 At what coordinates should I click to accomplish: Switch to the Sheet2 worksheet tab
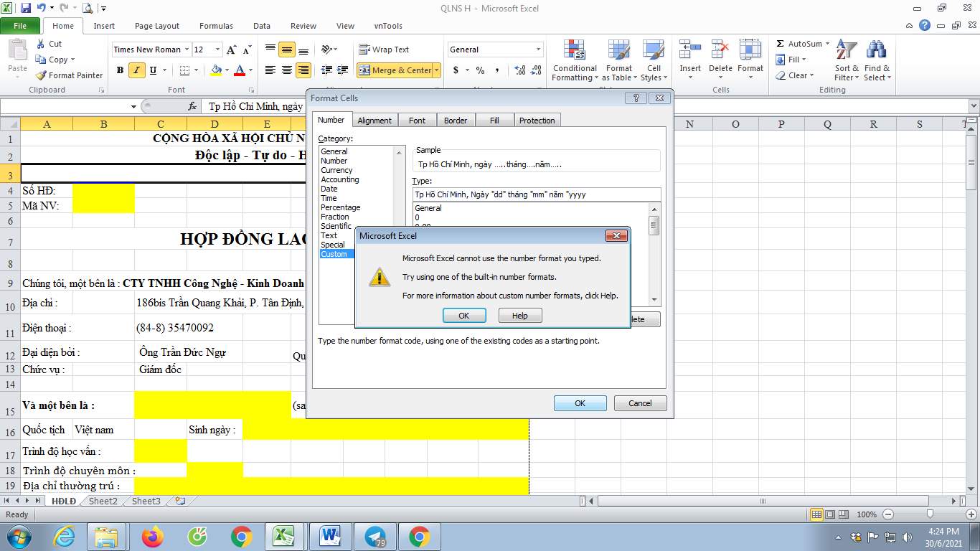(x=103, y=501)
